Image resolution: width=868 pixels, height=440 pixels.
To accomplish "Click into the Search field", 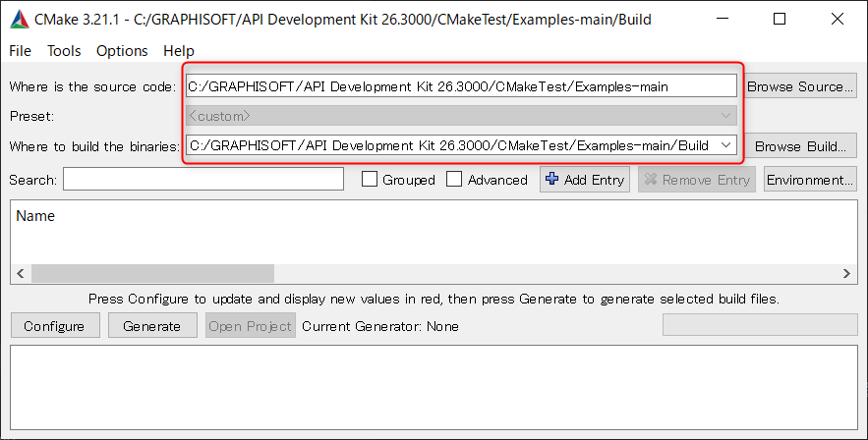I will 203,180.
